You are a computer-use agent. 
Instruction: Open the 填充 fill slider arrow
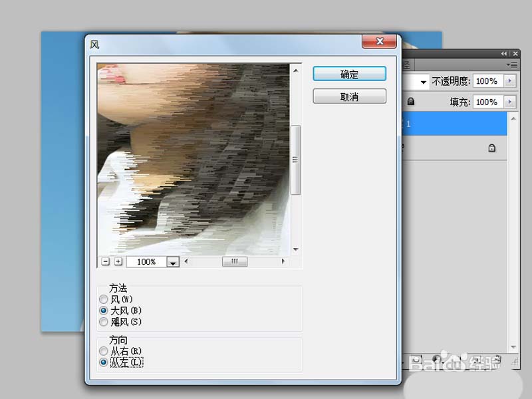[510, 102]
